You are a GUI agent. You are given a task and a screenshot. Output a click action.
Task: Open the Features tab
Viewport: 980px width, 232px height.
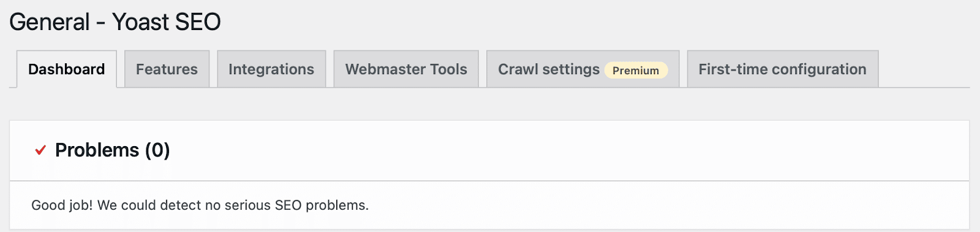[167, 69]
